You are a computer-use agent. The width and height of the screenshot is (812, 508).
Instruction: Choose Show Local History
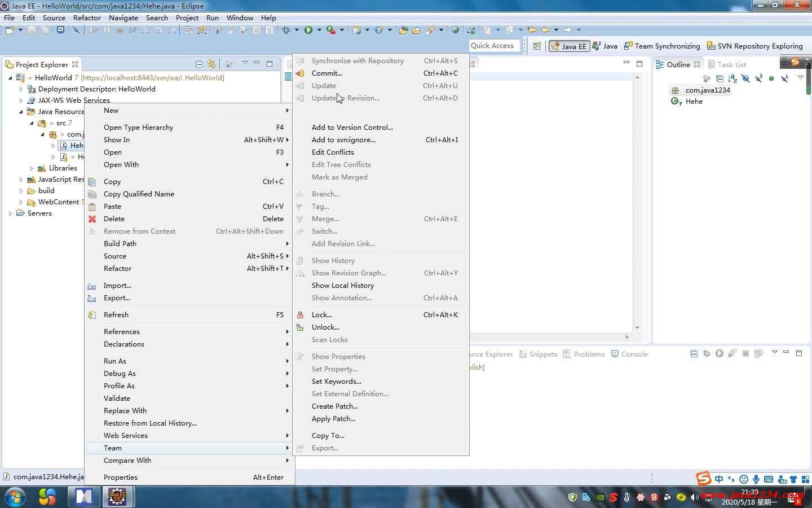pos(381,286)
